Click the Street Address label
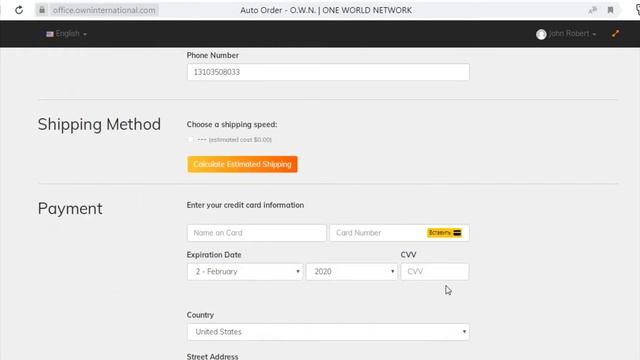 pyautogui.click(x=212, y=356)
